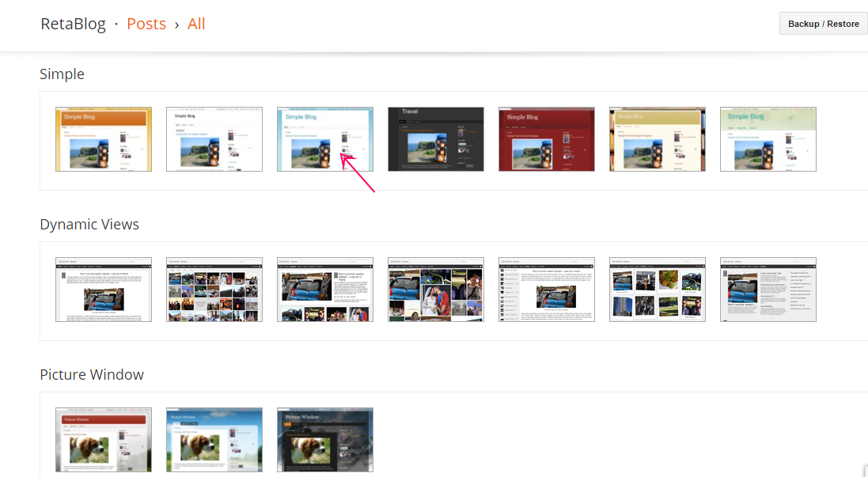Screen dimensions: 868x477
Task: Choose the Dynamic Views magazine layout template
Action: pyautogui.click(x=325, y=290)
